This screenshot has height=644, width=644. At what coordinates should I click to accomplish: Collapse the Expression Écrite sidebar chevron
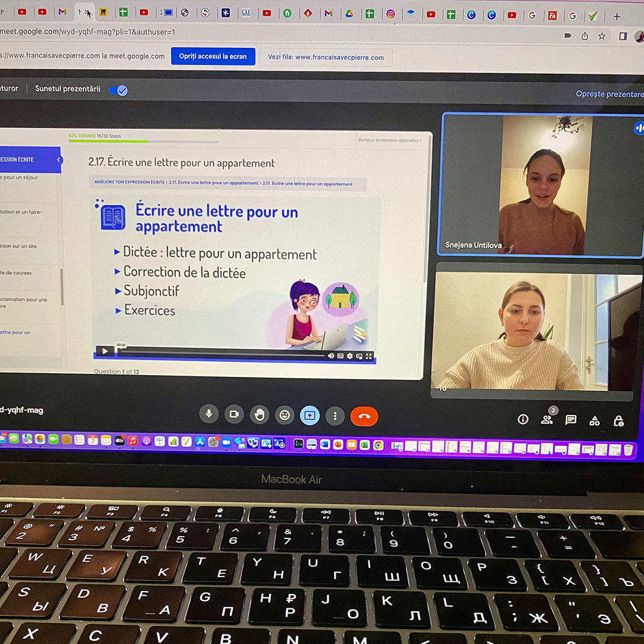pos(59,160)
